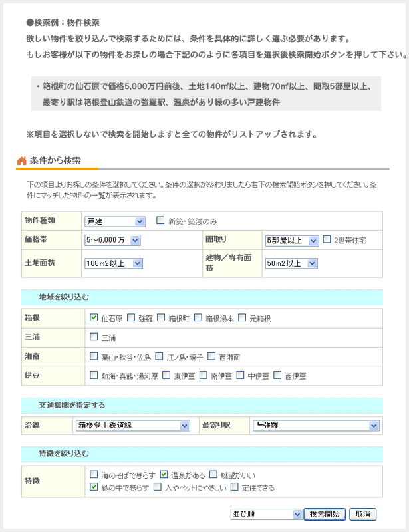409x532 pixels.
Task: Check the 海のそばで暮らす checkbox
Action: pos(94,475)
